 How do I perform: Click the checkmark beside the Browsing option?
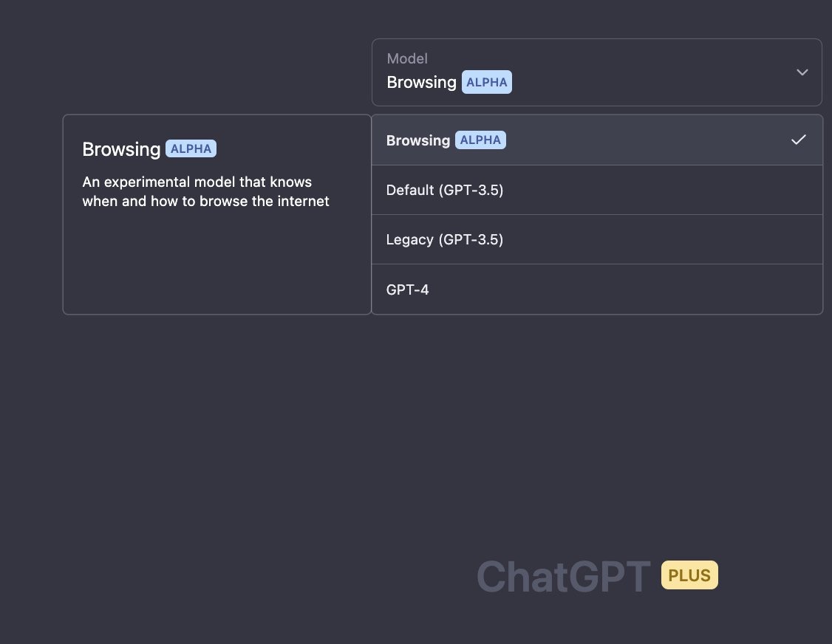798,140
